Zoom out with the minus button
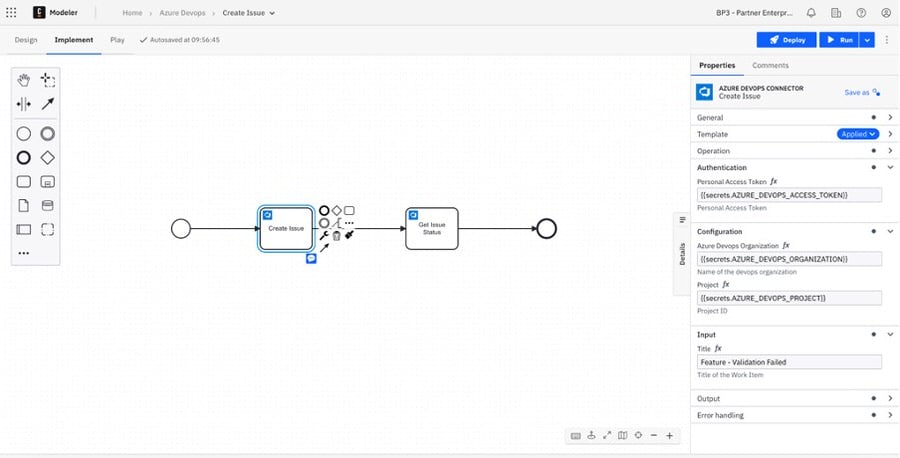This screenshot has height=458, width=900. coord(654,436)
